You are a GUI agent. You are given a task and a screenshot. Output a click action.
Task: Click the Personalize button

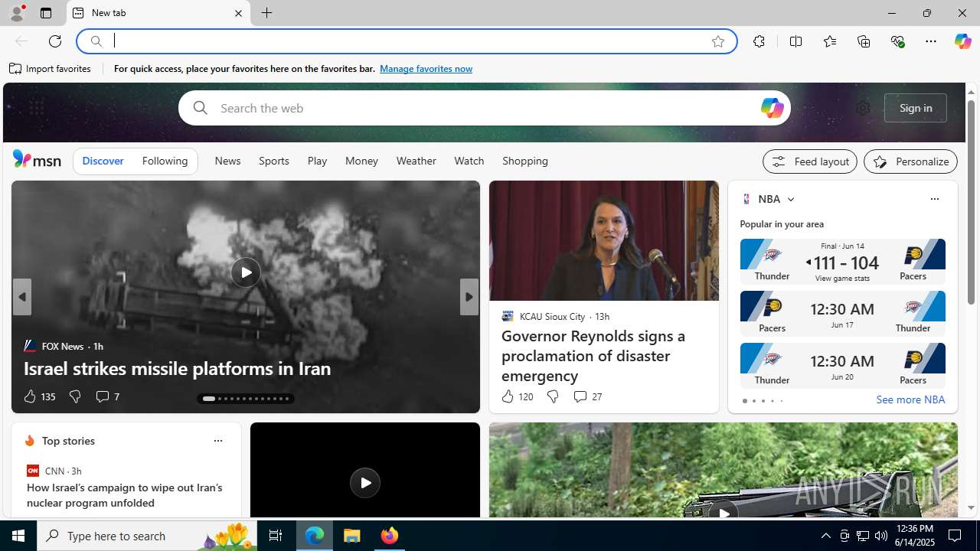click(910, 161)
